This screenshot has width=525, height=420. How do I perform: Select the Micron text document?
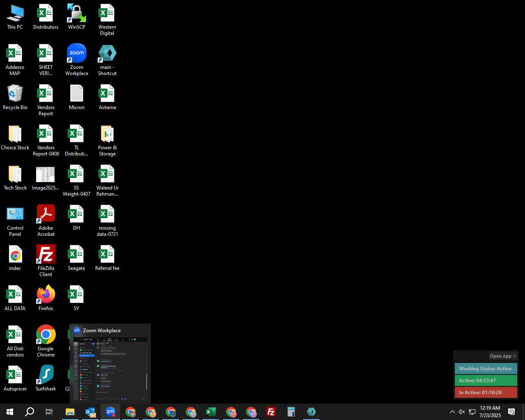pyautogui.click(x=77, y=98)
